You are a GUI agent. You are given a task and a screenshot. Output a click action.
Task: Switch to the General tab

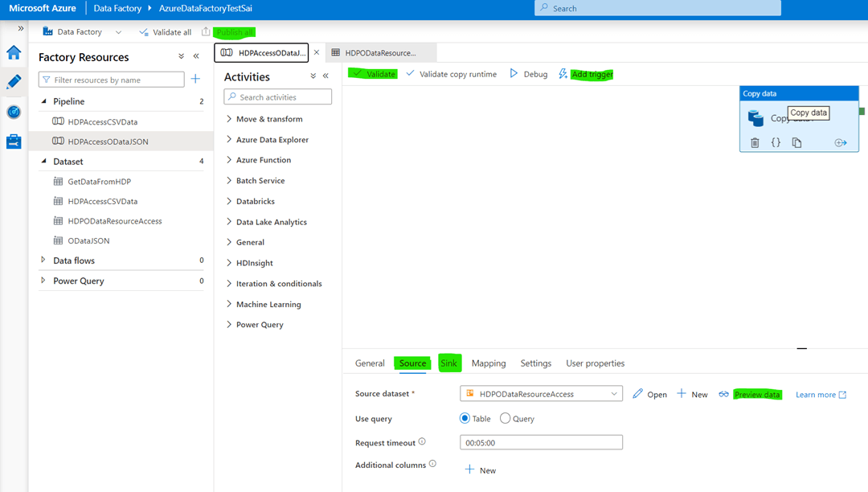pos(370,363)
